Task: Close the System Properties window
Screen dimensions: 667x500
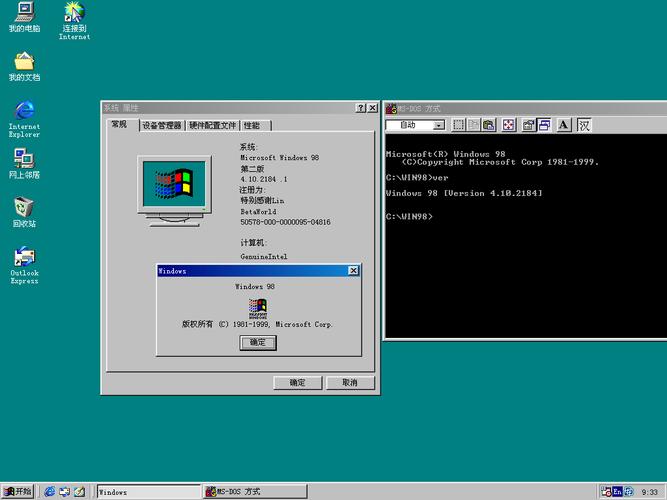Action: [x=372, y=108]
